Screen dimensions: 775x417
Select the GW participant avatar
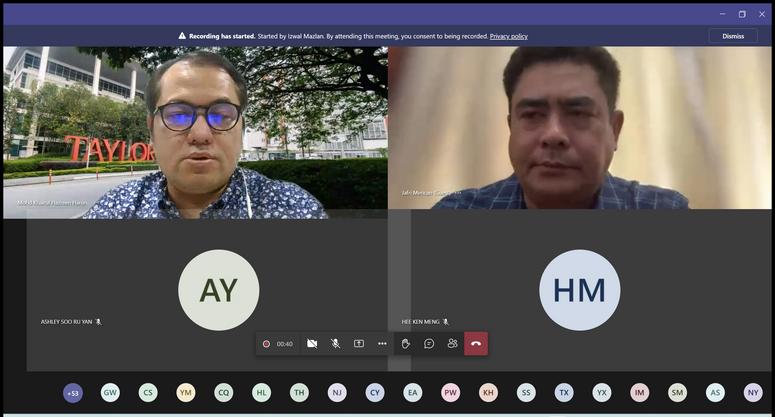(x=110, y=393)
